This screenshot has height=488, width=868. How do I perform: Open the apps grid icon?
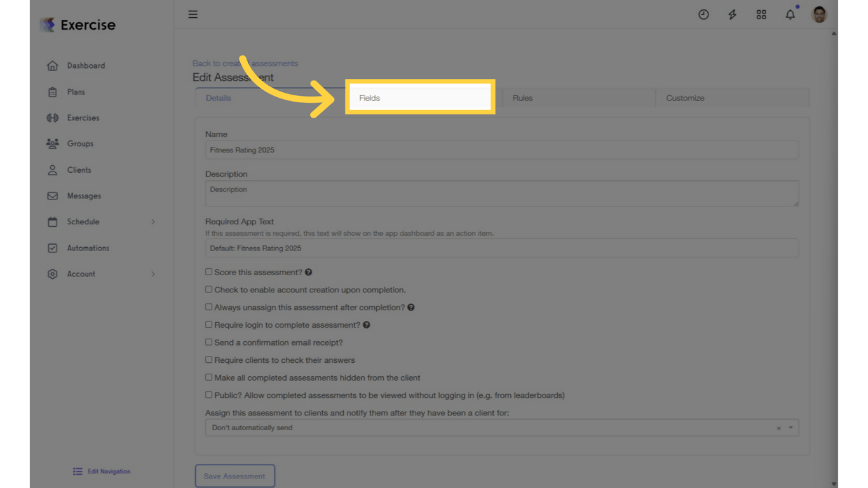click(x=761, y=14)
